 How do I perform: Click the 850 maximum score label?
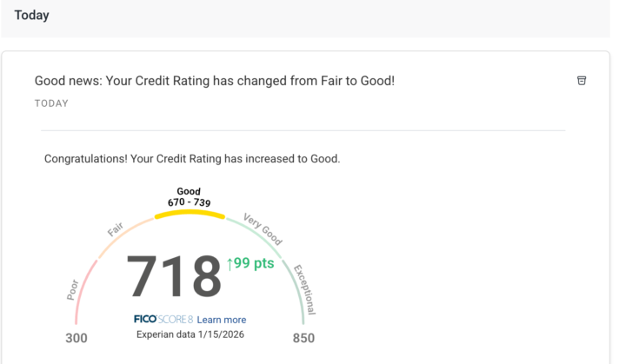click(x=303, y=338)
